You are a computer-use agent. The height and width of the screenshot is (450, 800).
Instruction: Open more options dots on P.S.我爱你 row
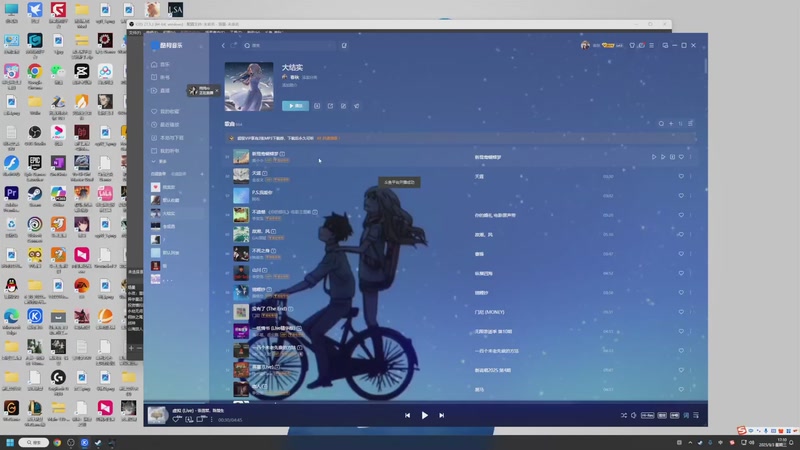(690, 195)
